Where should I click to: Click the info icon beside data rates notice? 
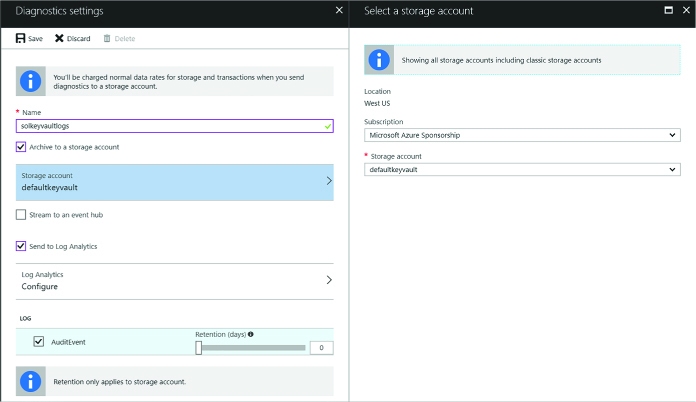[31, 81]
